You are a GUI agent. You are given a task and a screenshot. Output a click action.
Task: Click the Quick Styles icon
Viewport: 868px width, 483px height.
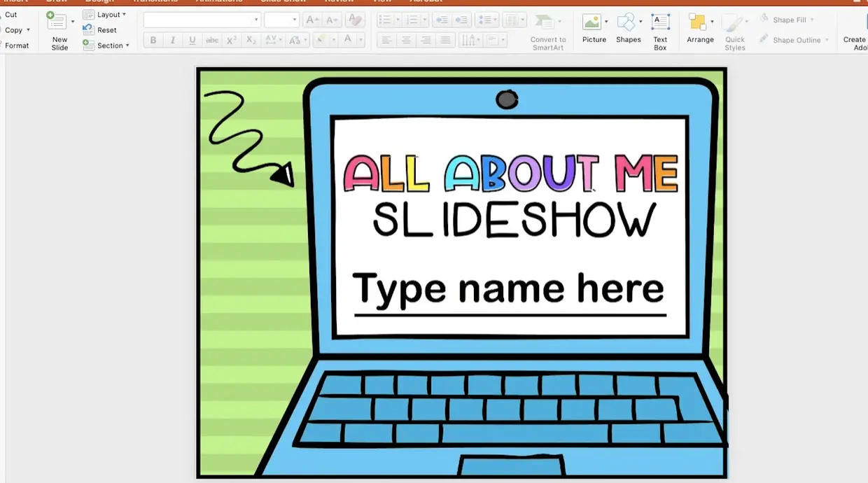(734, 24)
